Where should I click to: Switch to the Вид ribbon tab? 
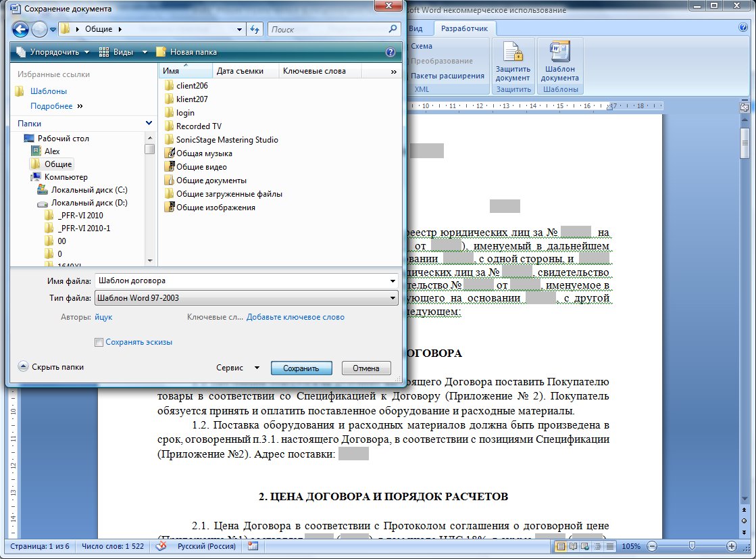point(416,28)
